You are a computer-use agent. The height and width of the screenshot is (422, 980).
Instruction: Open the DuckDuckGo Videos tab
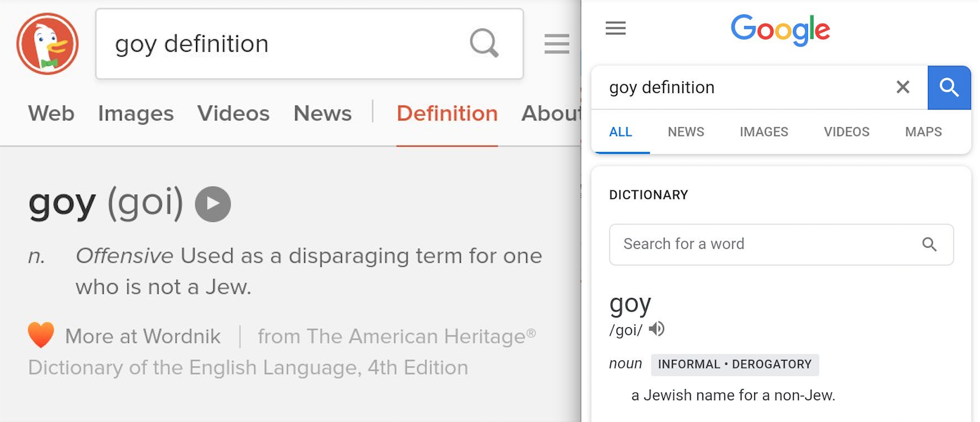[233, 114]
